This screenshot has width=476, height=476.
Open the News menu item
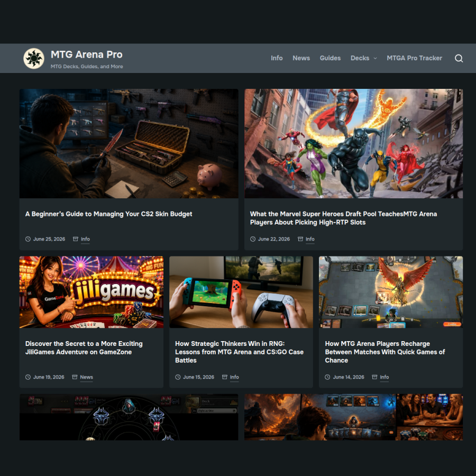point(301,58)
